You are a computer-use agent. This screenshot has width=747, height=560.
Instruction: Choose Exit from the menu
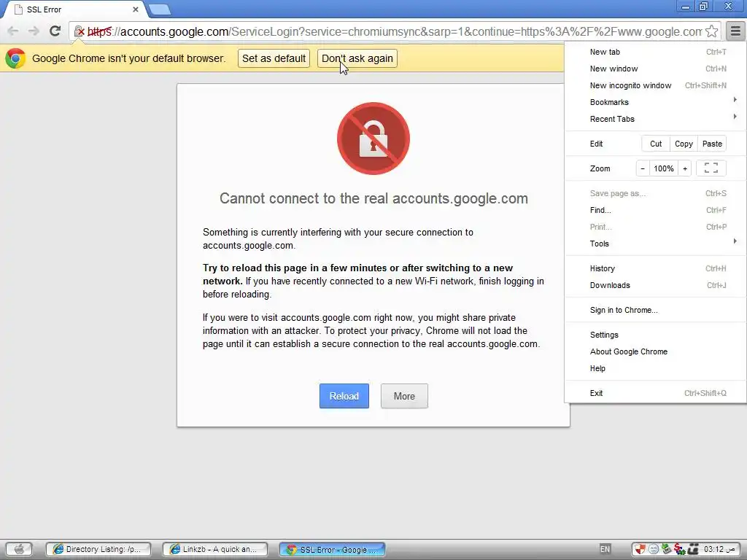(x=656, y=393)
